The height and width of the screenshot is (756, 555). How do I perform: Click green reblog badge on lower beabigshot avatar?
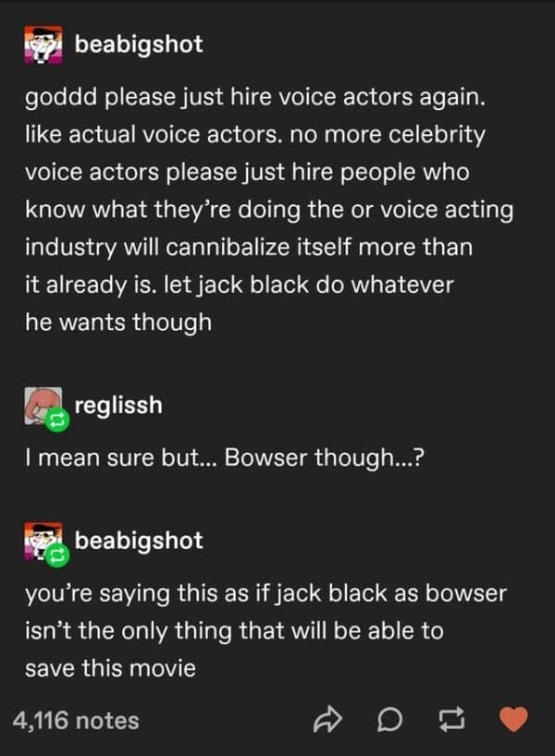coord(57,555)
